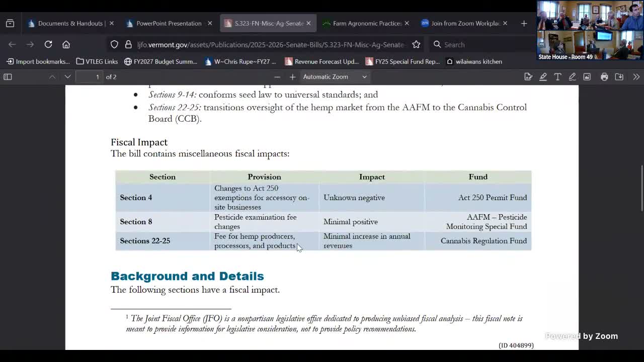Close the PowerPoint Presentation tab
Viewport: 644px width, 362px height.
[x=210, y=23]
